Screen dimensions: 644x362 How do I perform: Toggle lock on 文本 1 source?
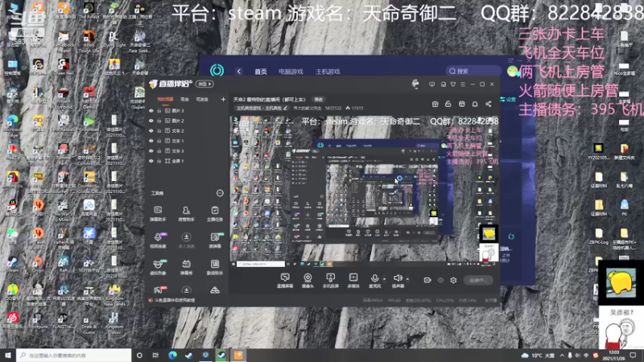159,141
